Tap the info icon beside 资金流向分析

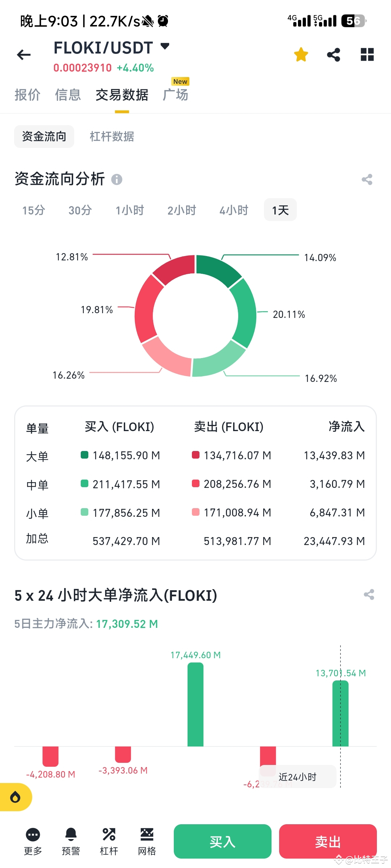click(117, 179)
